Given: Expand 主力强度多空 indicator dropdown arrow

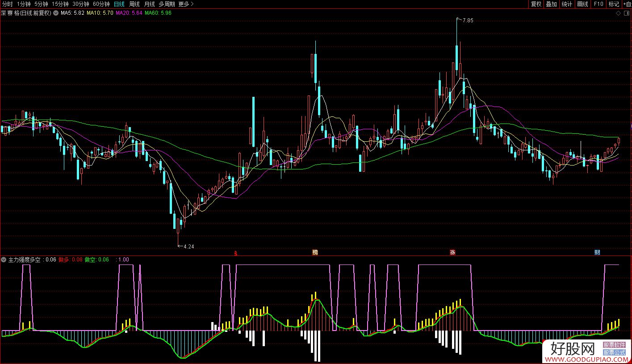Looking at the screenshot, I should click(x=4, y=259).
